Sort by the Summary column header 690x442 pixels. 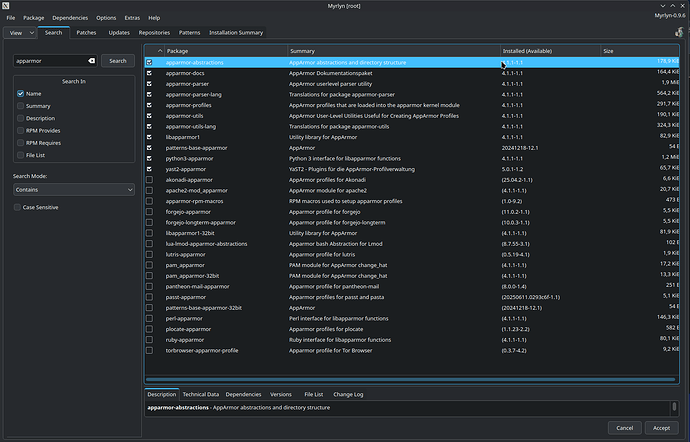click(x=394, y=51)
